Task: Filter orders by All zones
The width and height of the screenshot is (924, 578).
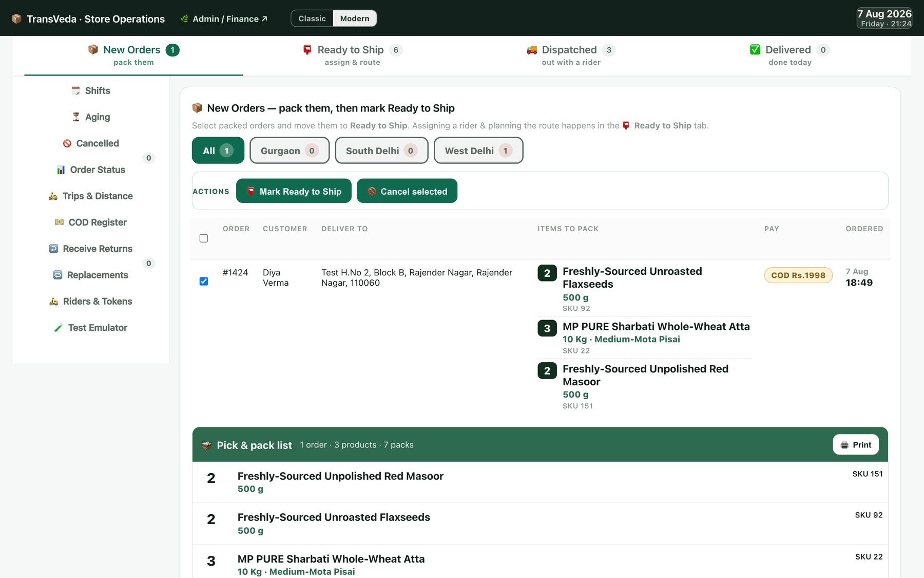Action: click(218, 151)
